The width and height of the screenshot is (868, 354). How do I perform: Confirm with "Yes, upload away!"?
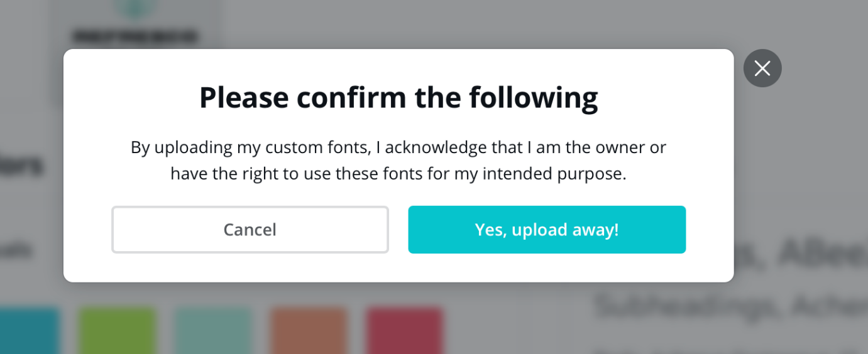click(x=547, y=230)
